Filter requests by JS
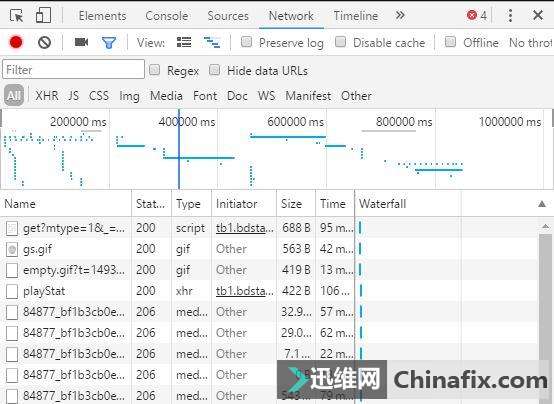The width and height of the screenshot is (554, 404). 73,96
